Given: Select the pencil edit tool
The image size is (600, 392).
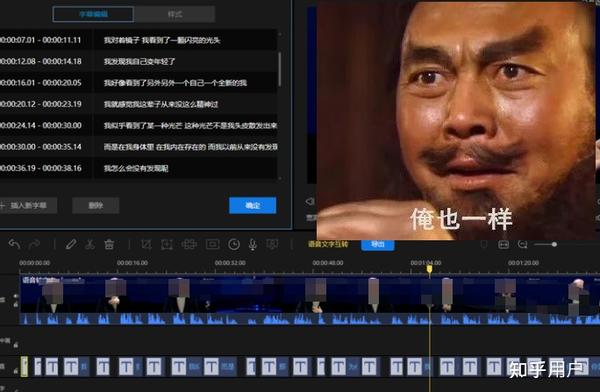Looking at the screenshot, I should [x=70, y=244].
